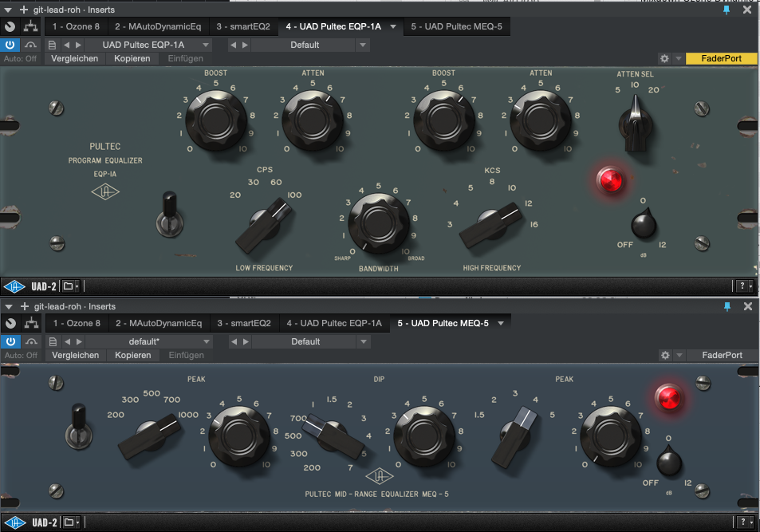Flip the MEQ-5 IN toggle switch
Viewport: 760px width, 532px height.
[78, 426]
